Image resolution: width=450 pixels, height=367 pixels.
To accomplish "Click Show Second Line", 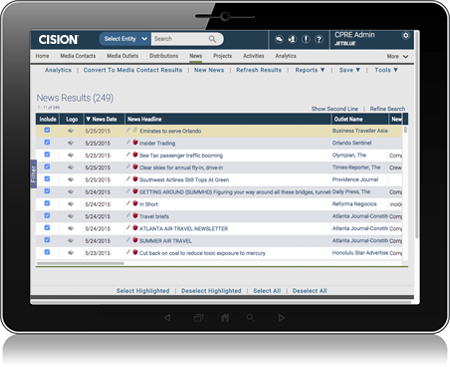I will tap(335, 109).
